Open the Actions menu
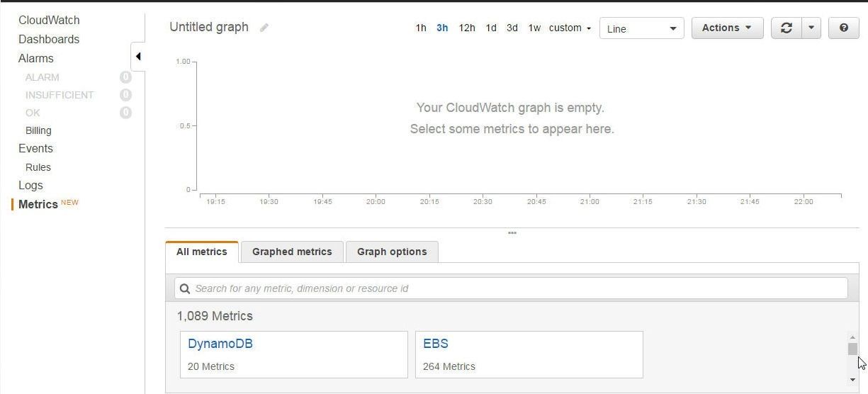The width and height of the screenshot is (868, 394). coord(727,28)
